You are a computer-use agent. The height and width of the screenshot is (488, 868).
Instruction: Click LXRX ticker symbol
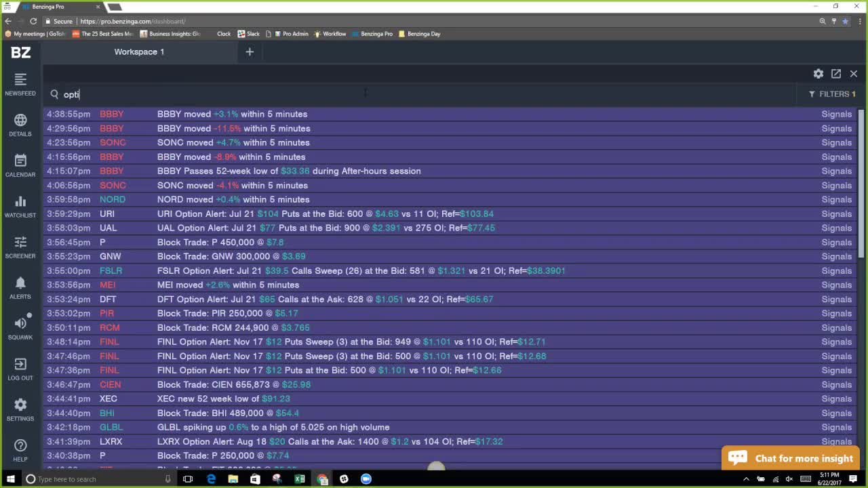[x=111, y=441]
